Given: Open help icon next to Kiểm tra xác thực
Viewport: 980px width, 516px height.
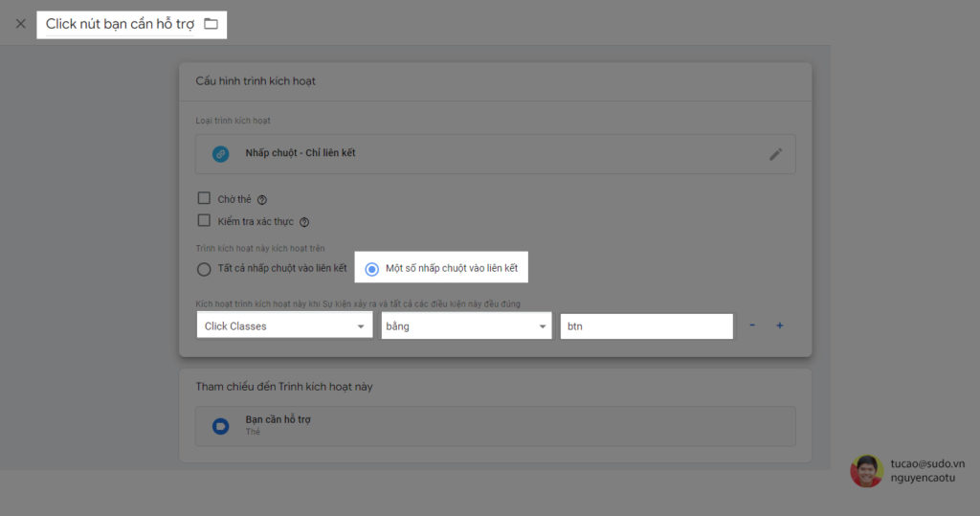Looking at the screenshot, I should 304,222.
